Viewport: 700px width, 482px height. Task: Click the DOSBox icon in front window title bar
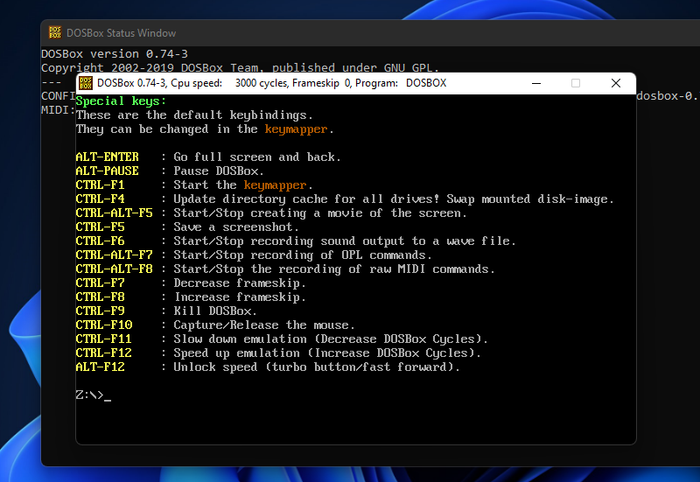85,83
